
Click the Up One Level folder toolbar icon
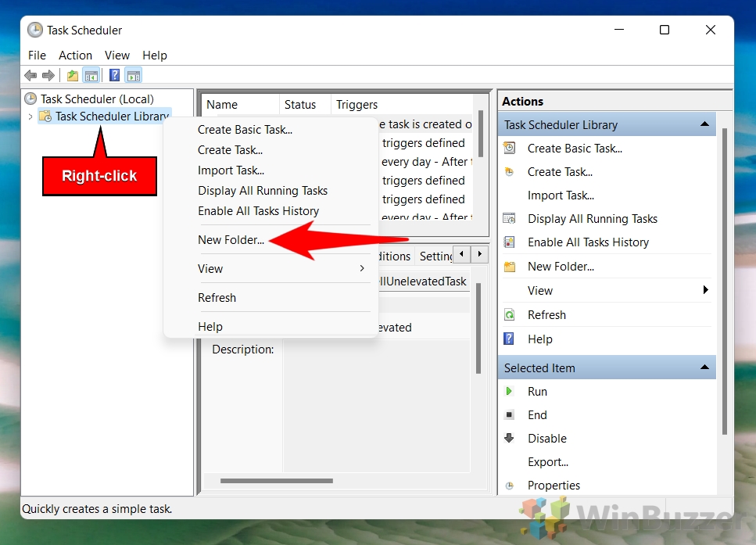[x=73, y=75]
